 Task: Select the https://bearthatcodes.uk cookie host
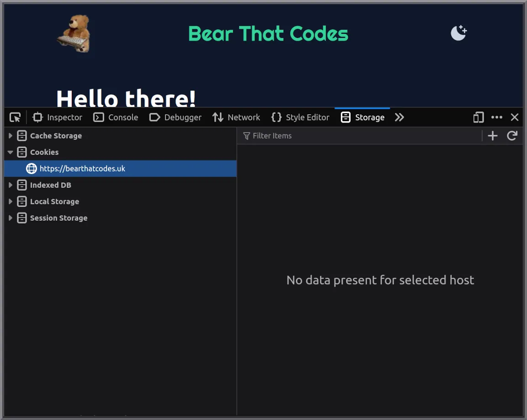(x=82, y=169)
